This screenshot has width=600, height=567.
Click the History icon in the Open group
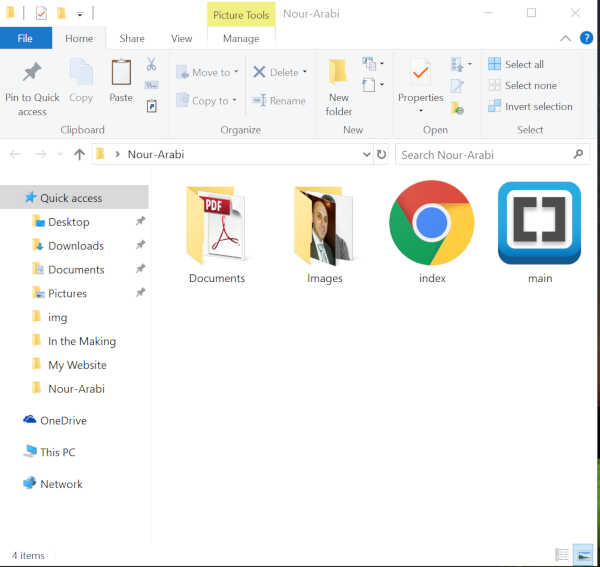point(457,108)
